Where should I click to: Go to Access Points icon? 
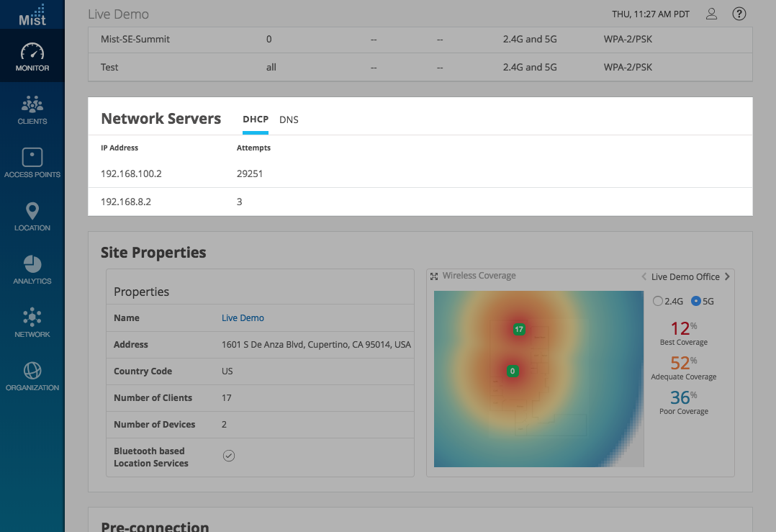pos(32,158)
